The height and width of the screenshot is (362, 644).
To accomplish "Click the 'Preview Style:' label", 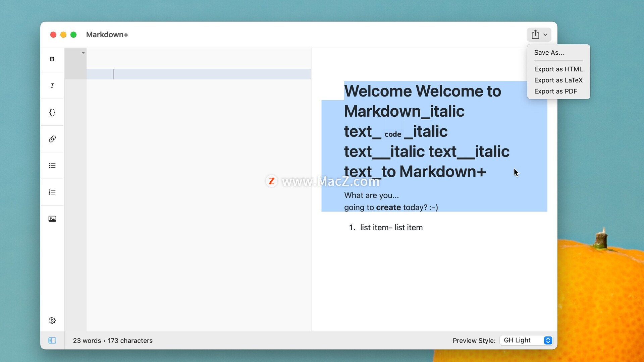I will 474,341.
